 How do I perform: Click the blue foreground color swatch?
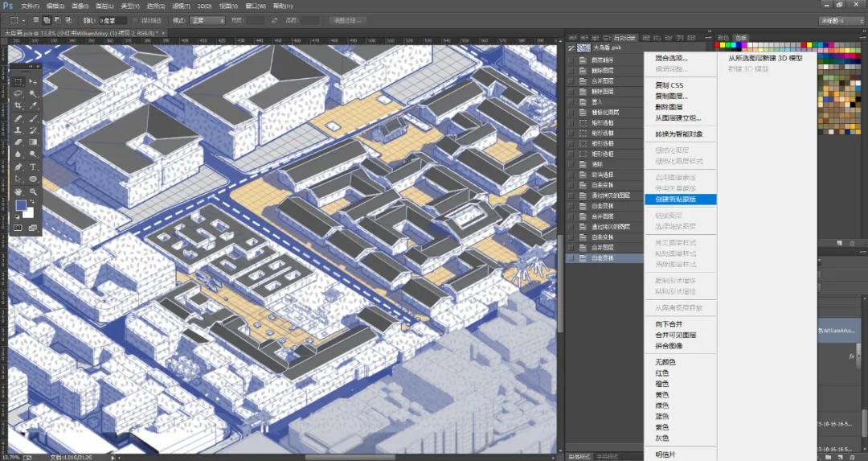click(x=21, y=206)
